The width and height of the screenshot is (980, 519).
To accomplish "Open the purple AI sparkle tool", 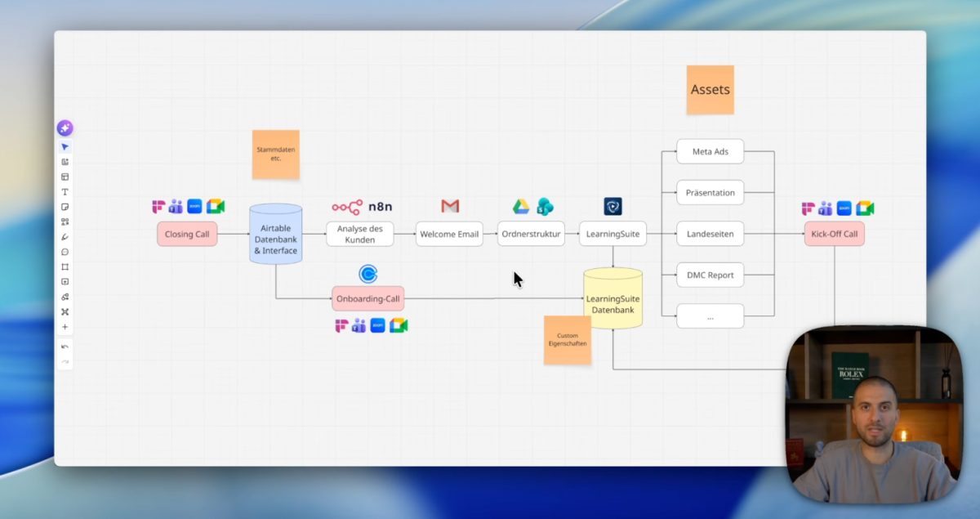I will pos(65,128).
